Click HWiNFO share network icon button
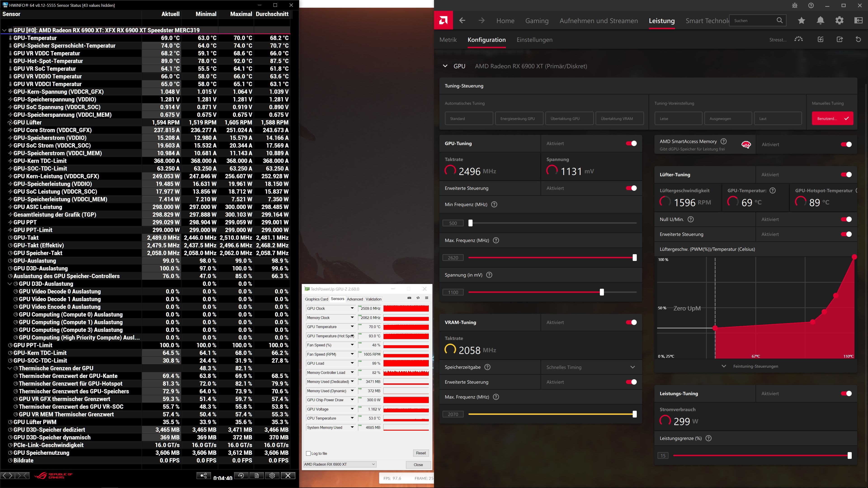 (x=203, y=476)
